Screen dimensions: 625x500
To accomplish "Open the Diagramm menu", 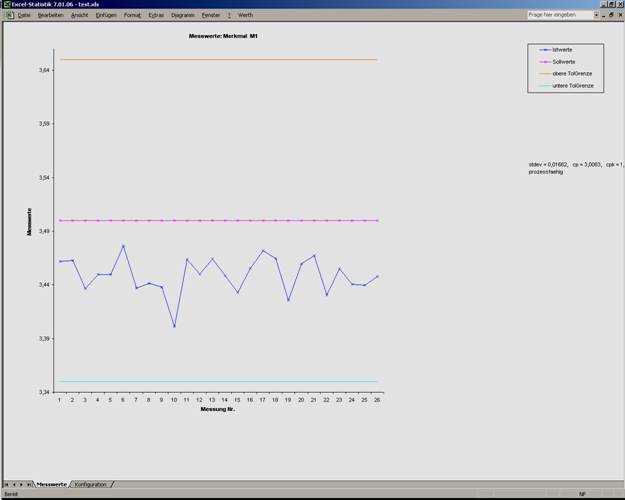I will tap(183, 15).
